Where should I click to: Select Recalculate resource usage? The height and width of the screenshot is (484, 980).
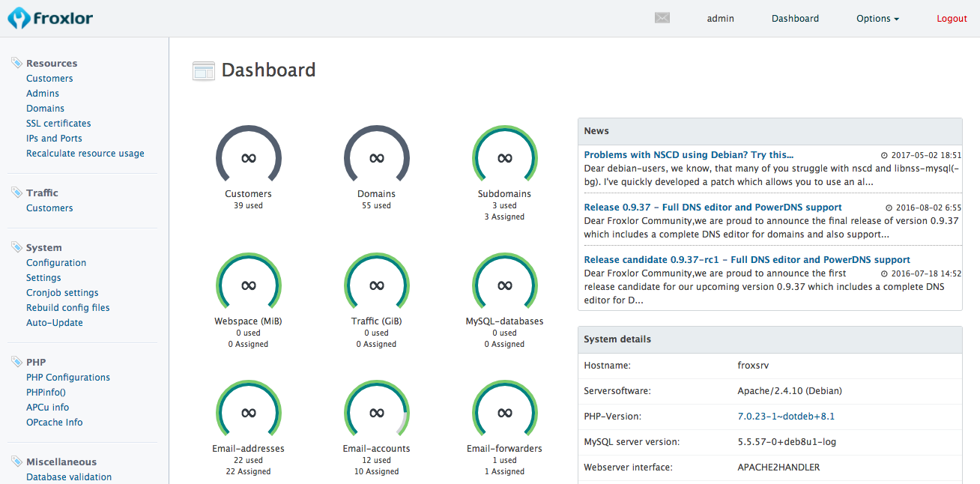point(85,154)
